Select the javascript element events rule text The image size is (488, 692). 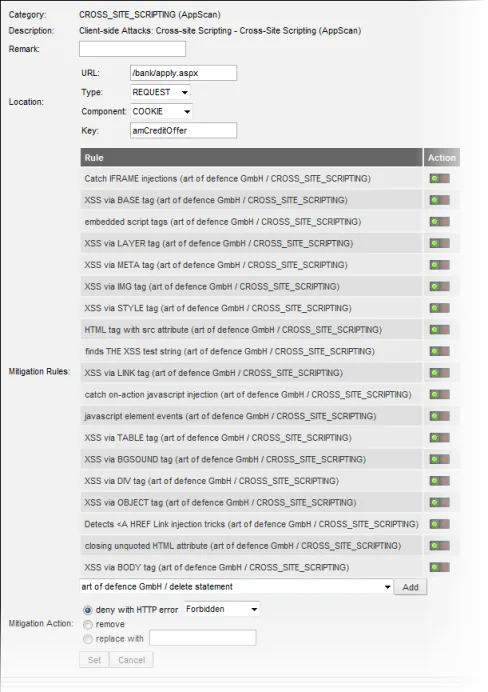[230, 416]
